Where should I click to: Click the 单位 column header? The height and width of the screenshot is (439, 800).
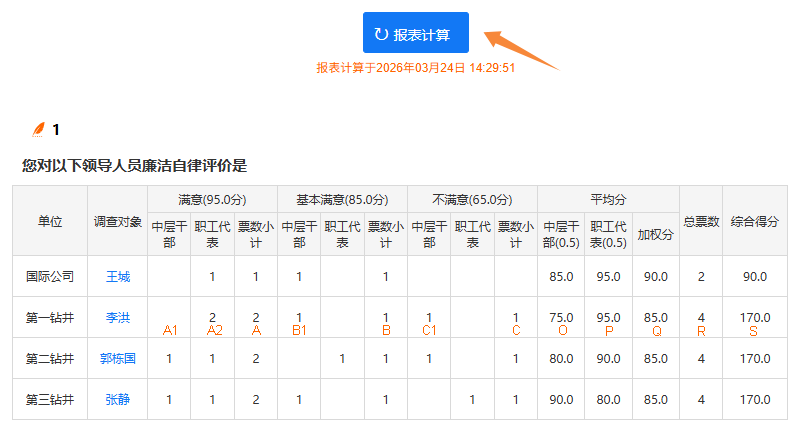pyautogui.click(x=50, y=221)
